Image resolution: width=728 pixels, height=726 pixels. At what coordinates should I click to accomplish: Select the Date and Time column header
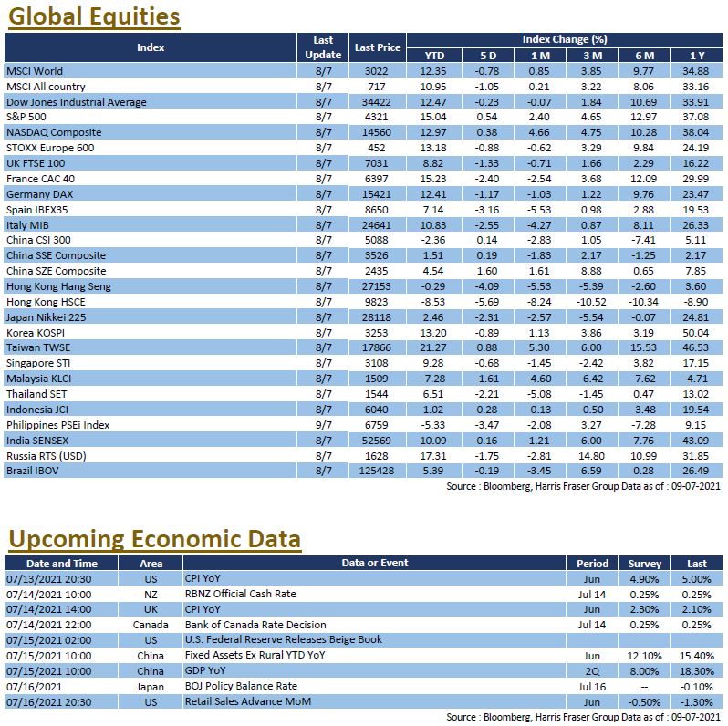61,564
